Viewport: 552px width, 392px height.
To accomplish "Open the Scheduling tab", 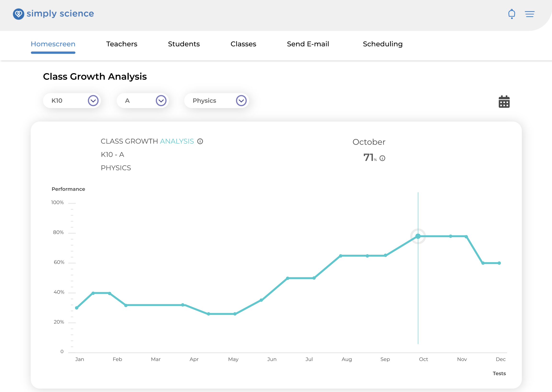I will pyautogui.click(x=383, y=44).
